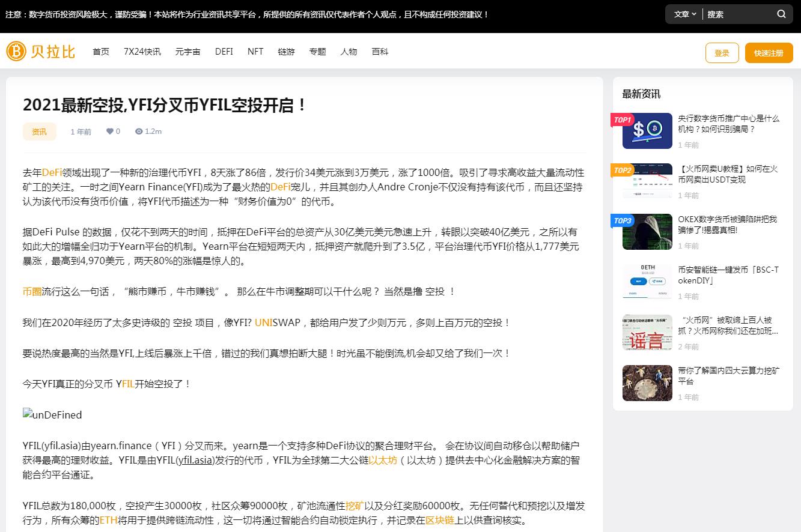
Task: Click the first DeFi link after 去年
Action: [x=52, y=173]
